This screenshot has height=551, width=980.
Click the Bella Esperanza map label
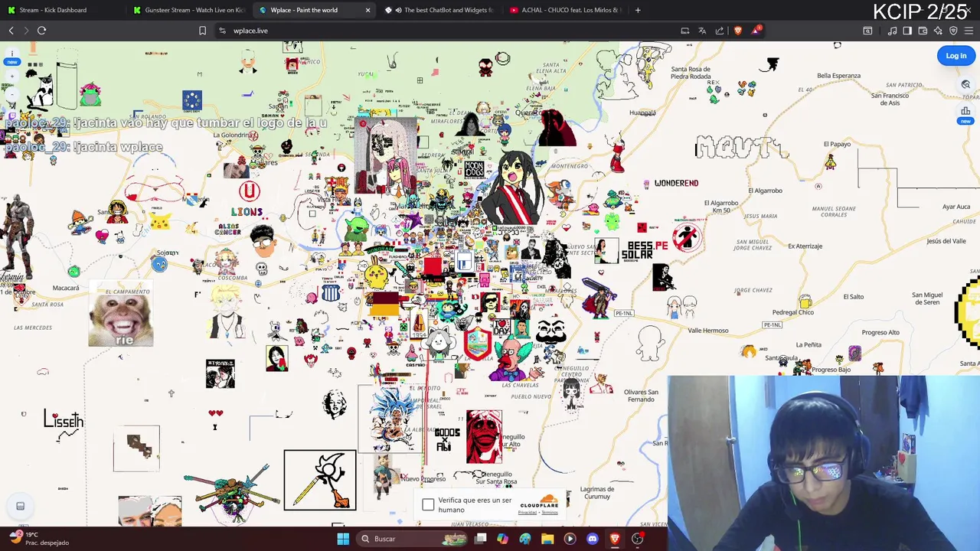(838, 76)
